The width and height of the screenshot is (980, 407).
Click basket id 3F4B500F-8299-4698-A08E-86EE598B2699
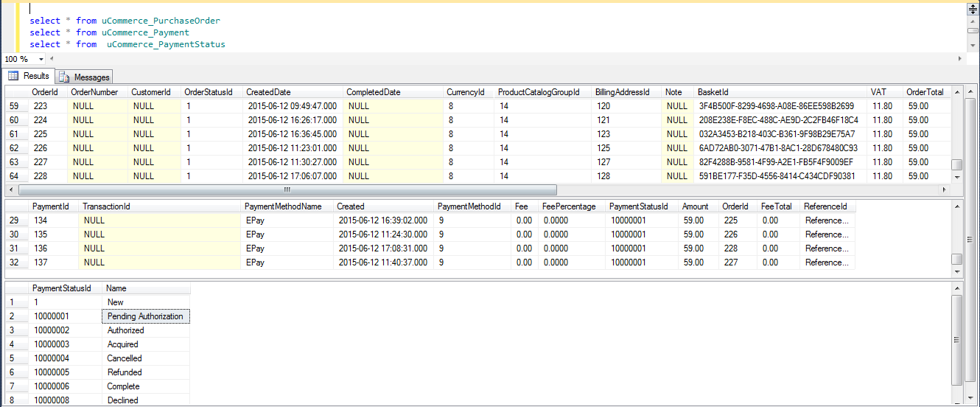[781, 106]
